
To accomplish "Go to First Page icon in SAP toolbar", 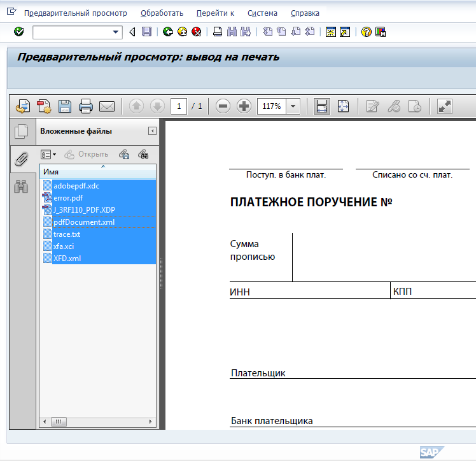I will tap(267, 32).
